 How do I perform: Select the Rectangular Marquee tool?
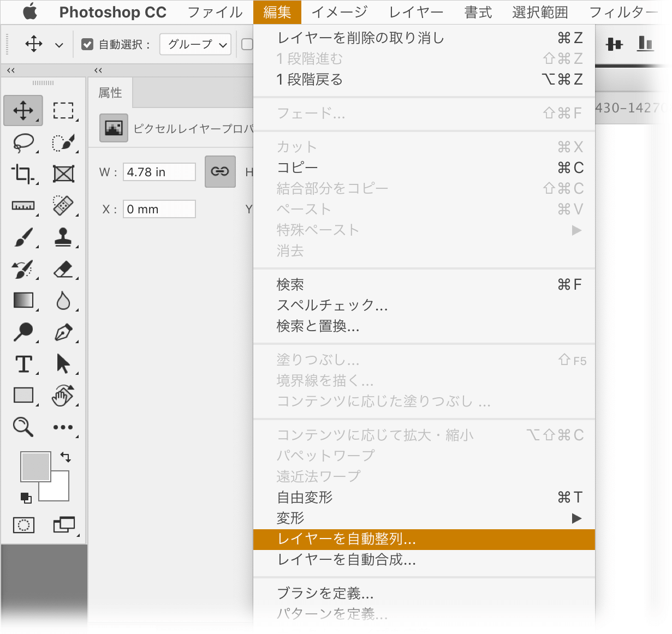click(63, 110)
